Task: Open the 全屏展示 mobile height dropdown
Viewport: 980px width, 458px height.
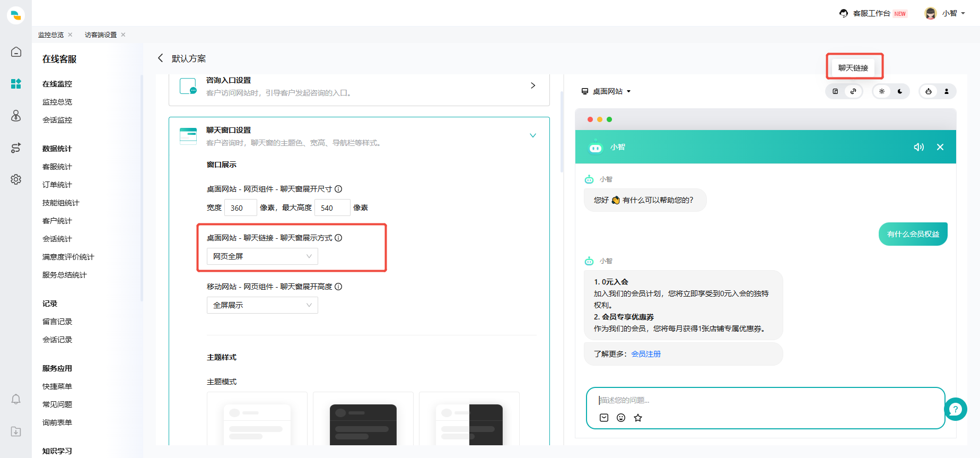Action: (x=262, y=305)
